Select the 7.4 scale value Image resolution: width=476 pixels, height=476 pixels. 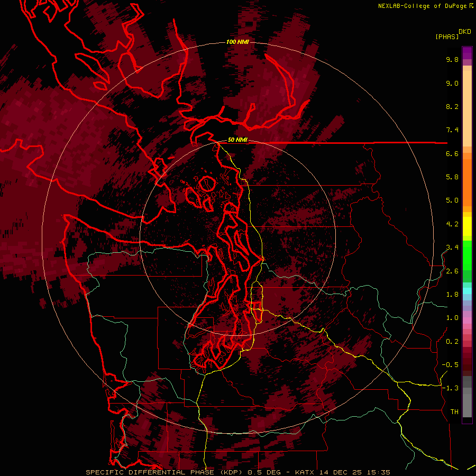point(452,130)
